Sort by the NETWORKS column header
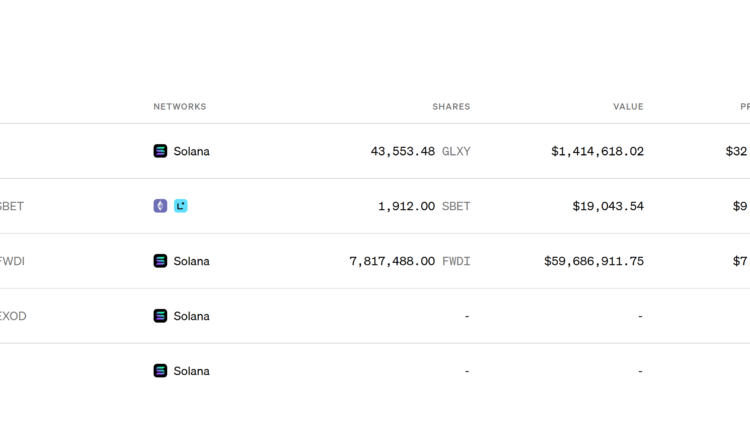The width and height of the screenshot is (750, 430). coord(180,106)
